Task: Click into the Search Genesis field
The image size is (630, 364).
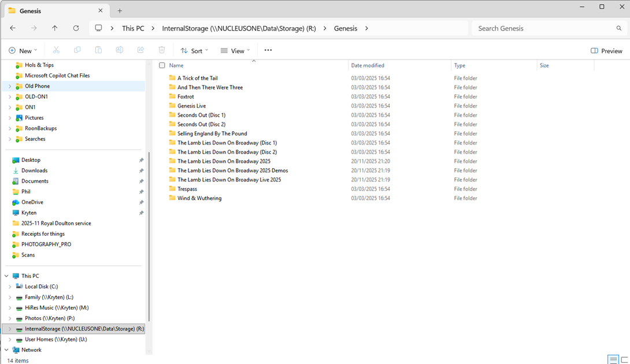Action: coord(543,28)
